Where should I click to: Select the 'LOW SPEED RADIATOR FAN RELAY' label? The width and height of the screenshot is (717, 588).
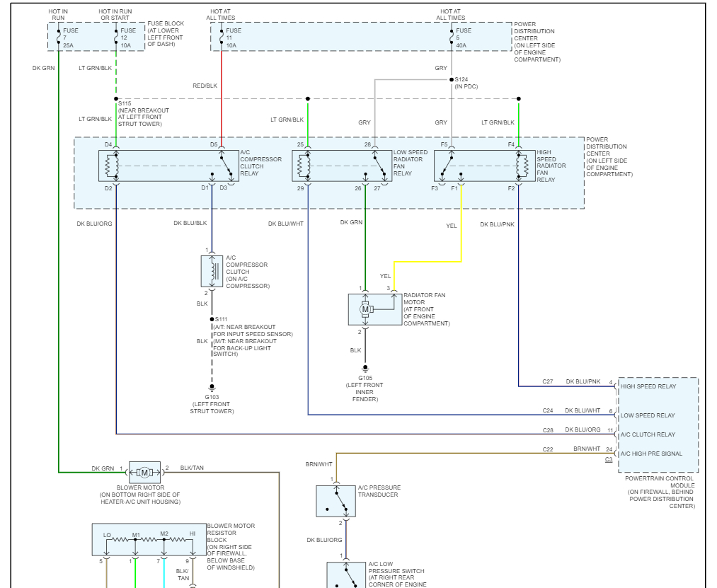[411, 163]
